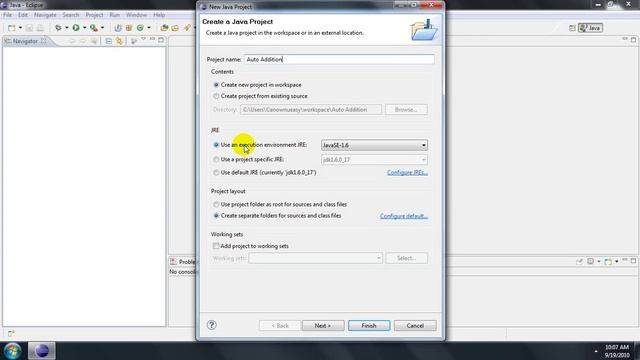Click the Navigator tab label

click(x=25, y=41)
